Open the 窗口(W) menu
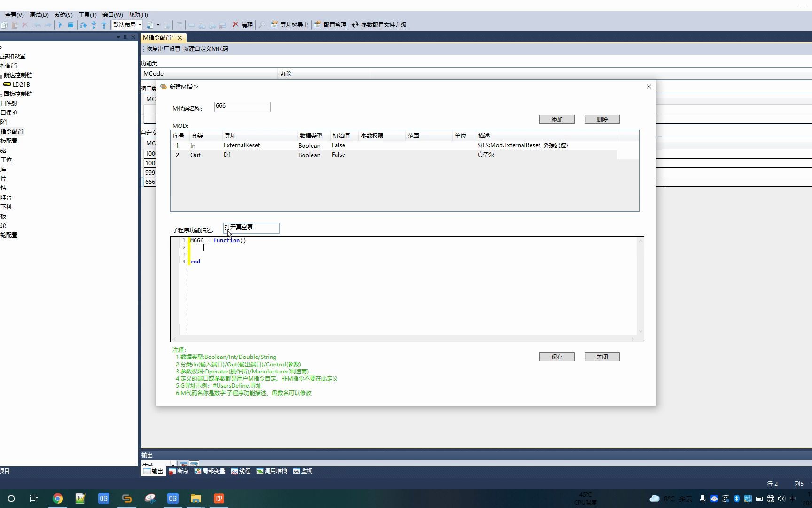Viewport: 812px width, 508px height. 113,15
